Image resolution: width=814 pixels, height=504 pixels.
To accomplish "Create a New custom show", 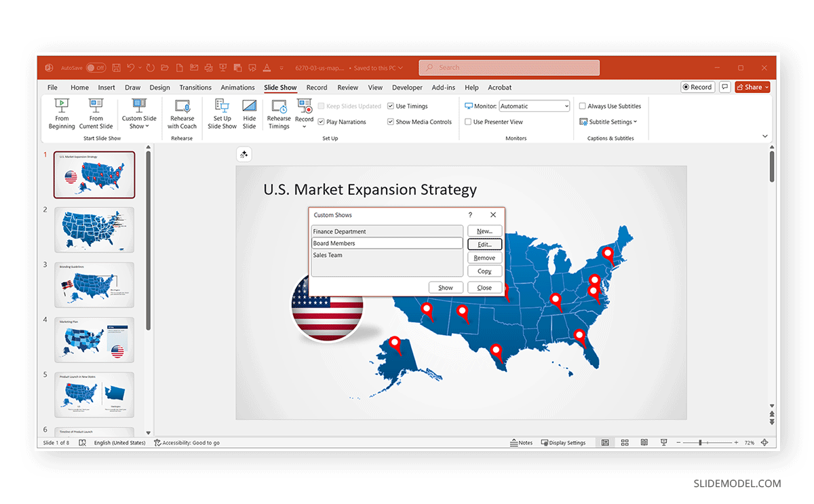I will coord(484,231).
